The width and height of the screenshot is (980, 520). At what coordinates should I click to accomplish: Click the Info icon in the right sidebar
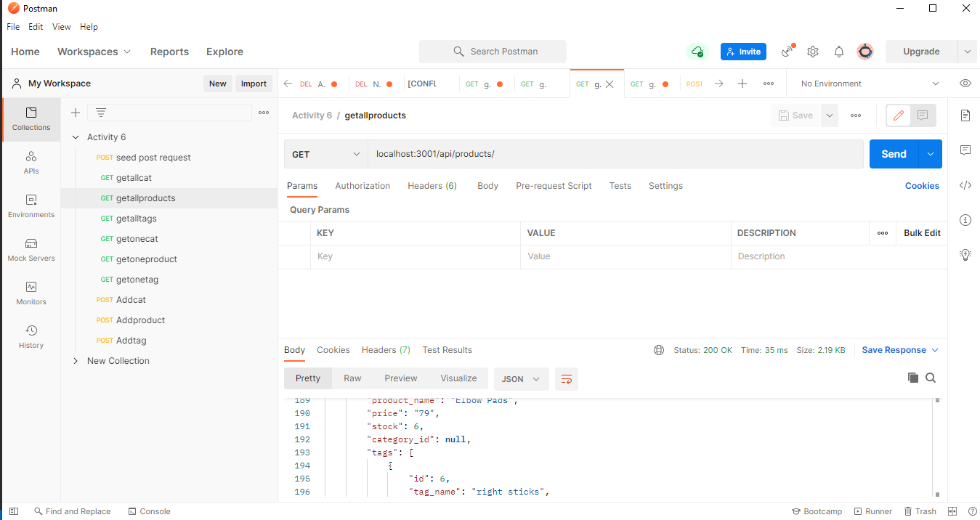click(x=965, y=220)
